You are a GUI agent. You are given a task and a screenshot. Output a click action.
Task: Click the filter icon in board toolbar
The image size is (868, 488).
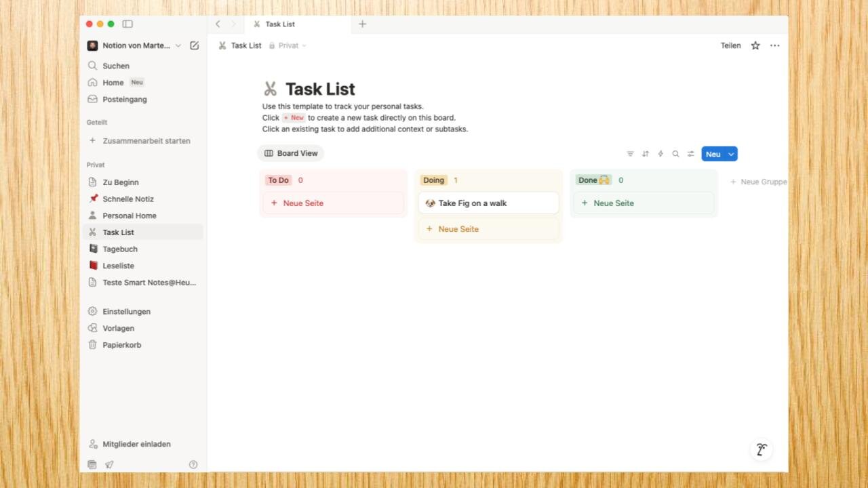(x=630, y=154)
